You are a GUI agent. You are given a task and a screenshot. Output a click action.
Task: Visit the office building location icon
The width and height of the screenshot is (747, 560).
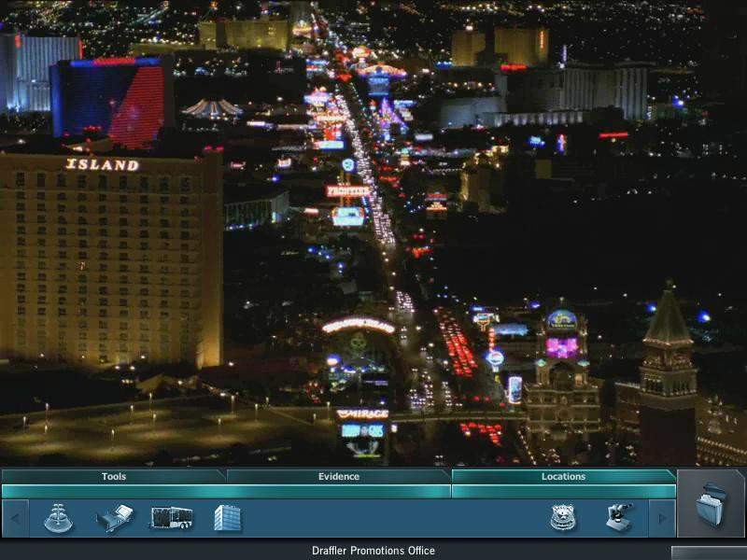[x=227, y=518]
